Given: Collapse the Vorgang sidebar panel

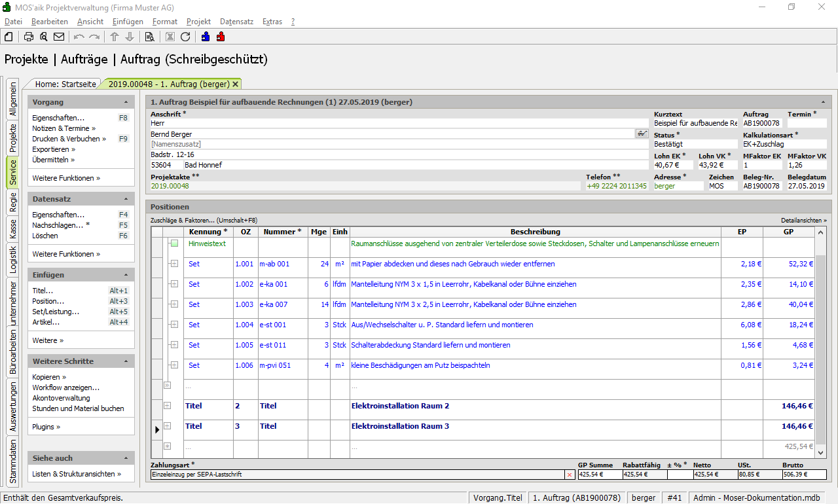Looking at the screenshot, I should click(x=126, y=103).
